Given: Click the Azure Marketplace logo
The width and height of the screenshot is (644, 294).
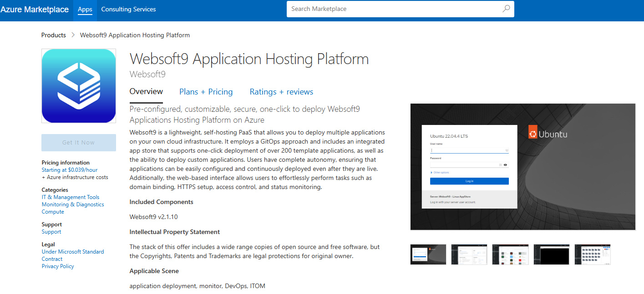Looking at the screenshot, I should click(35, 9).
